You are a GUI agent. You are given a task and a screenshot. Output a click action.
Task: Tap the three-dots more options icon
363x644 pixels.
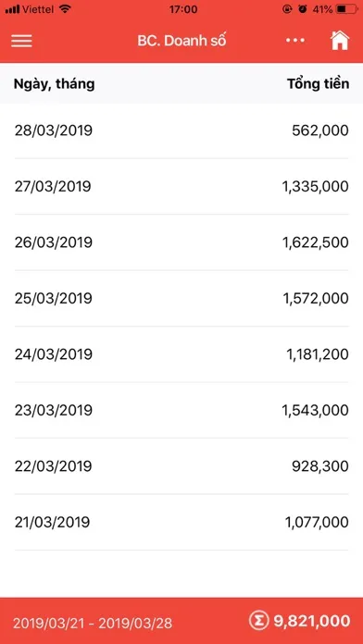(x=295, y=41)
